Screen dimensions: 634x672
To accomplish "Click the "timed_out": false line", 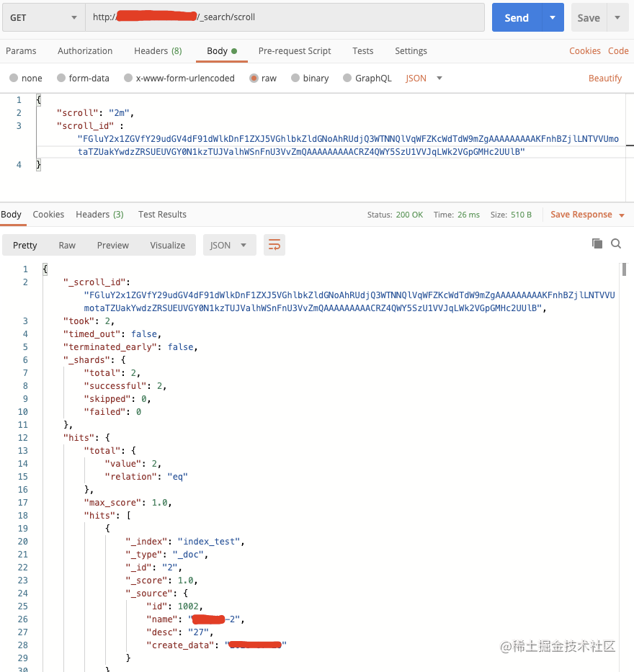I will coord(112,334).
